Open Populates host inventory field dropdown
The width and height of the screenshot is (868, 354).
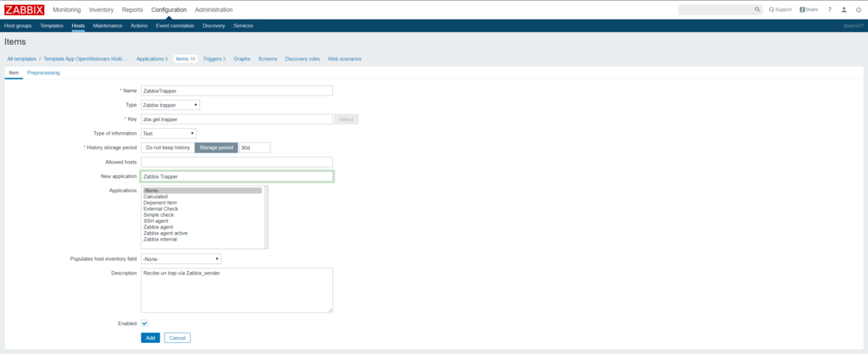point(181,258)
